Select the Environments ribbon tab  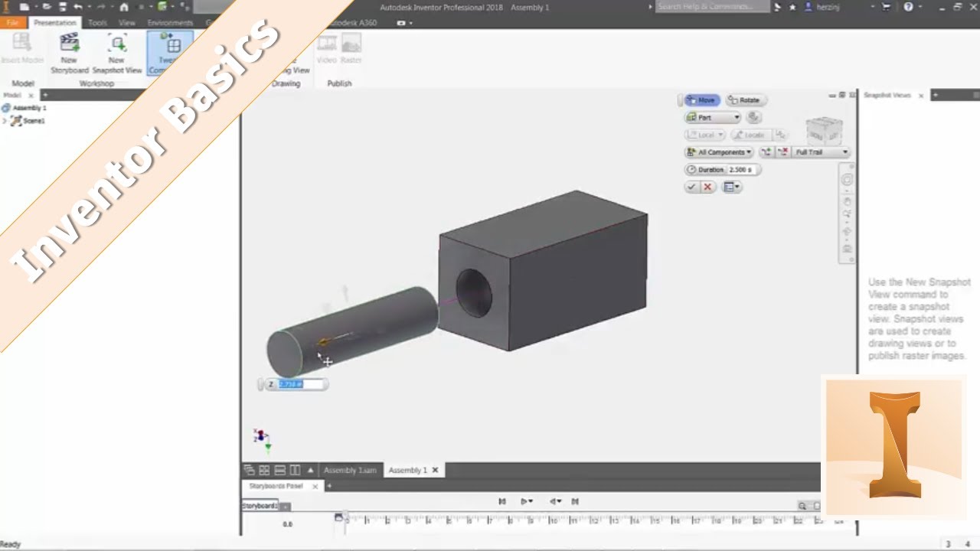pos(170,23)
